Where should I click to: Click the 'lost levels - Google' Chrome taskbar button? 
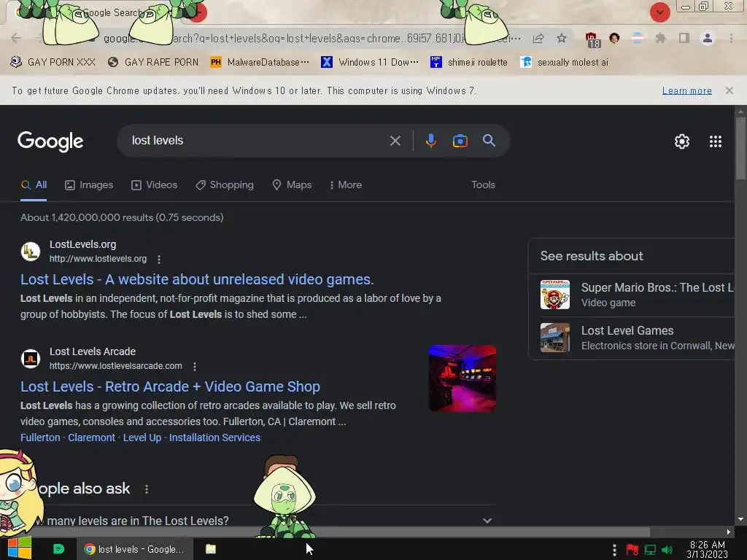pyautogui.click(x=135, y=549)
